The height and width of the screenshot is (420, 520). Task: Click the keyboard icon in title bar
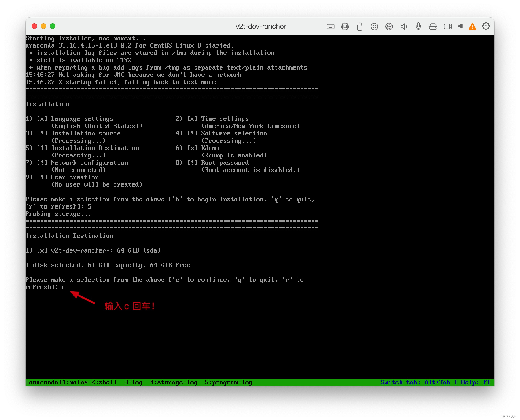click(x=330, y=27)
